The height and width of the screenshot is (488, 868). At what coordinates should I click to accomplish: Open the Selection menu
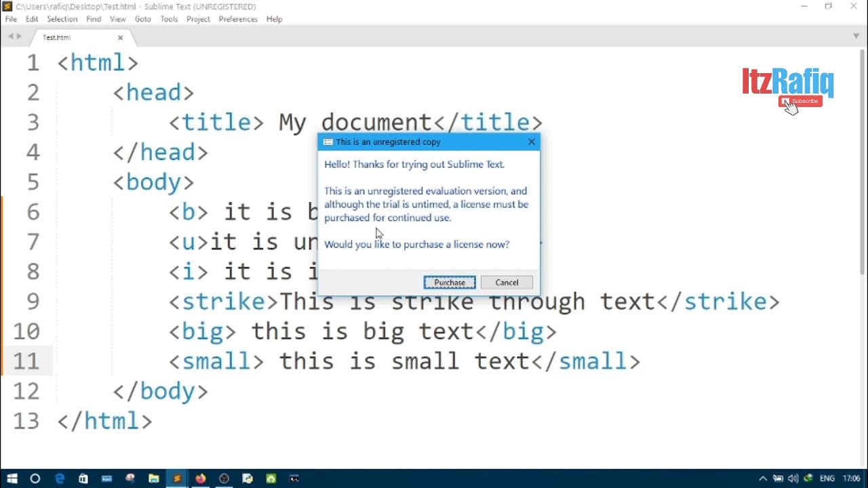click(x=62, y=19)
